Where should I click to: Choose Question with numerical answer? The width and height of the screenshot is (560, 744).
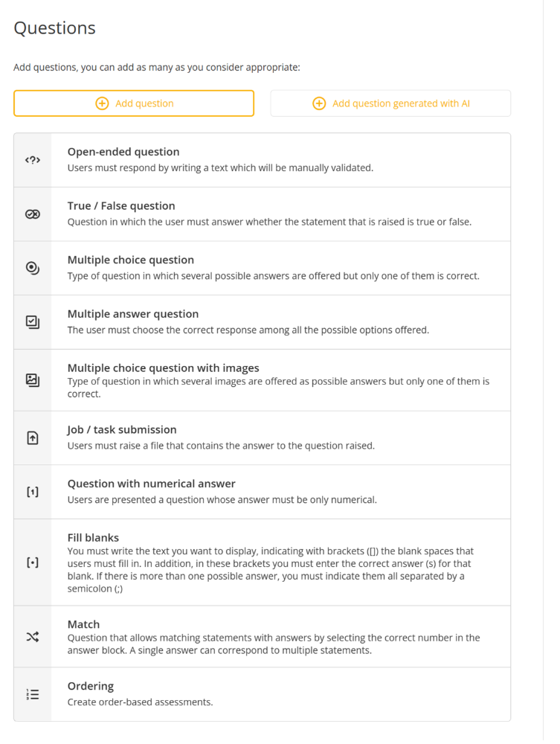152,484
